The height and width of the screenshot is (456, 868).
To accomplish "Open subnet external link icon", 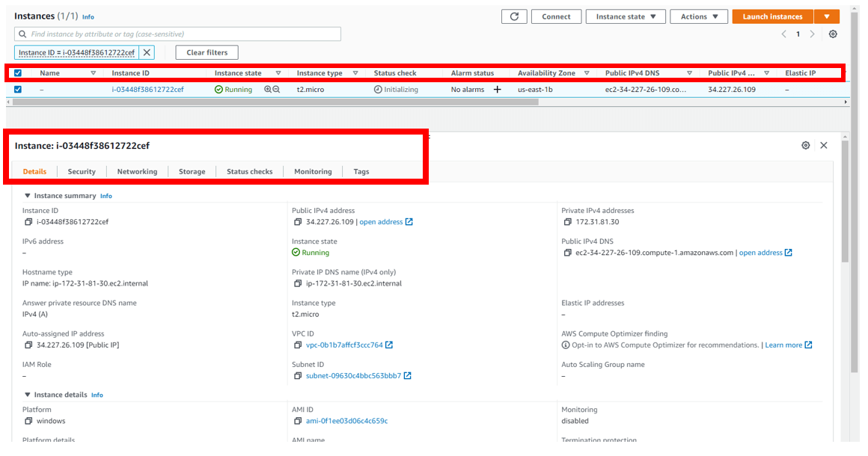I will (x=407, y=376).
